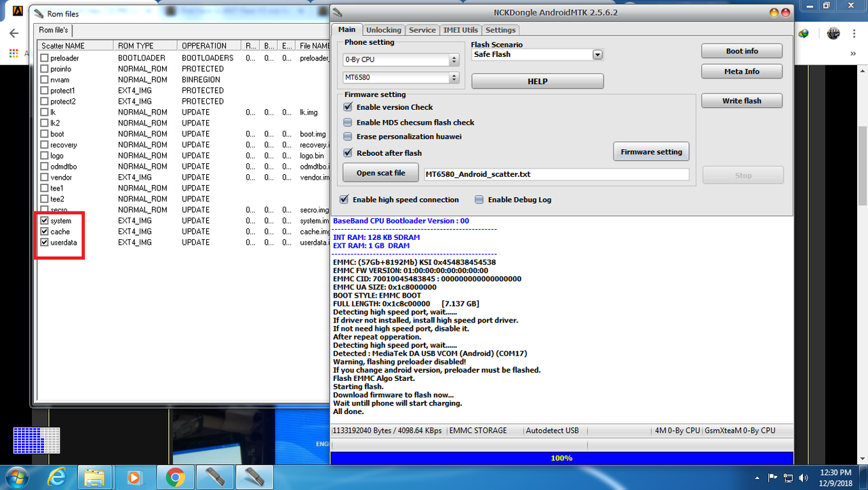Click the Firmware setting button
Viewport: 868px width, 490px height.
[x=651, y=152]
